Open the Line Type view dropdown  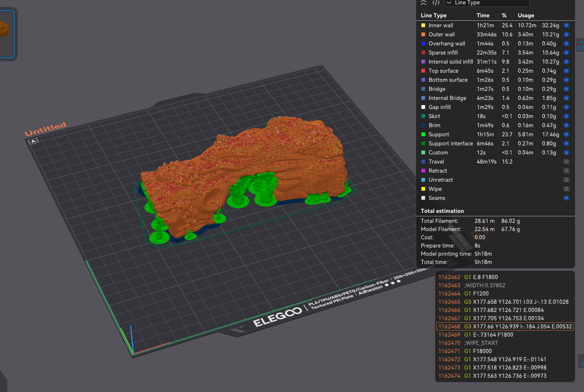487,3
